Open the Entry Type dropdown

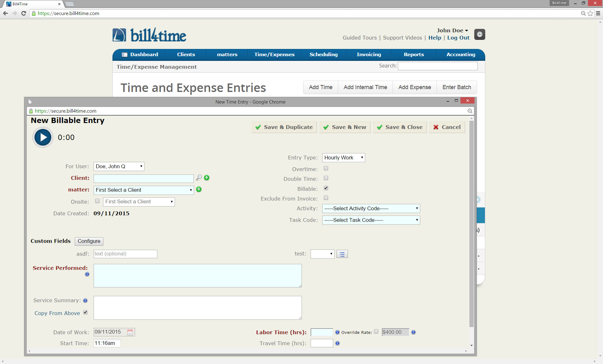click(343, 158)
